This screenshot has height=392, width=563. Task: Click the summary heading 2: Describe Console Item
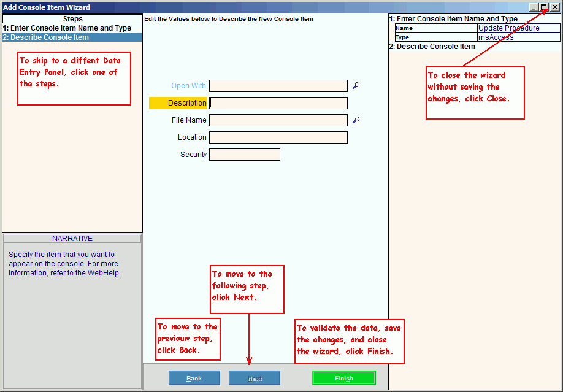pos(432,47)
